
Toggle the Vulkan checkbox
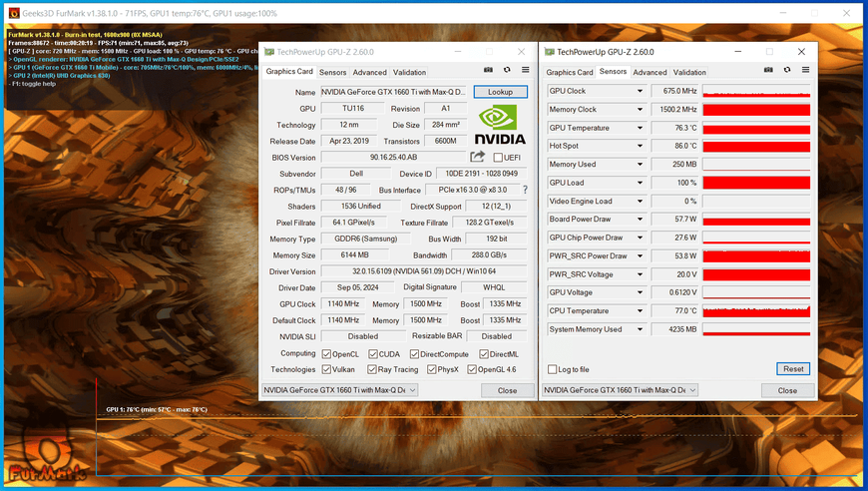click(326, 369)
